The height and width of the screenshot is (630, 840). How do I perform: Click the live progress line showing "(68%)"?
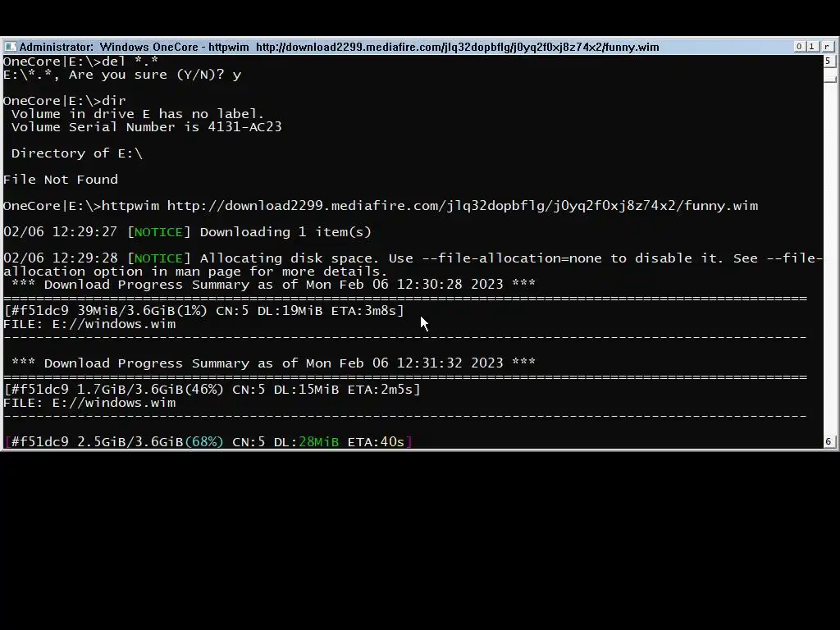[208, 442]
